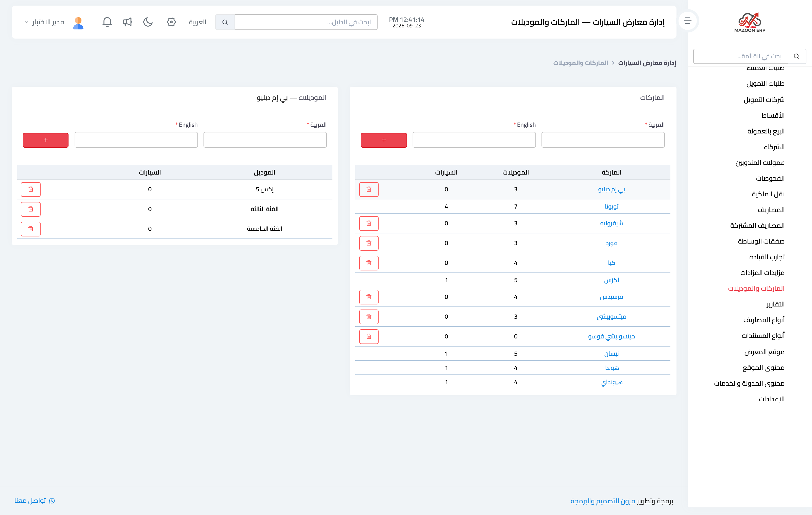Open محتوى الموقع menu item
This screenshot has width=812, height=515.
click(764, 368)
